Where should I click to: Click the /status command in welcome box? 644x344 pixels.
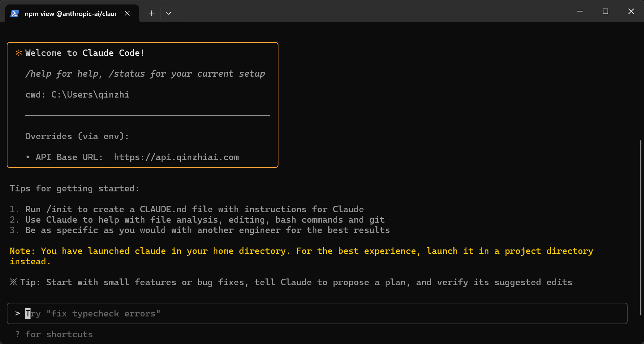tap(127, 74)
